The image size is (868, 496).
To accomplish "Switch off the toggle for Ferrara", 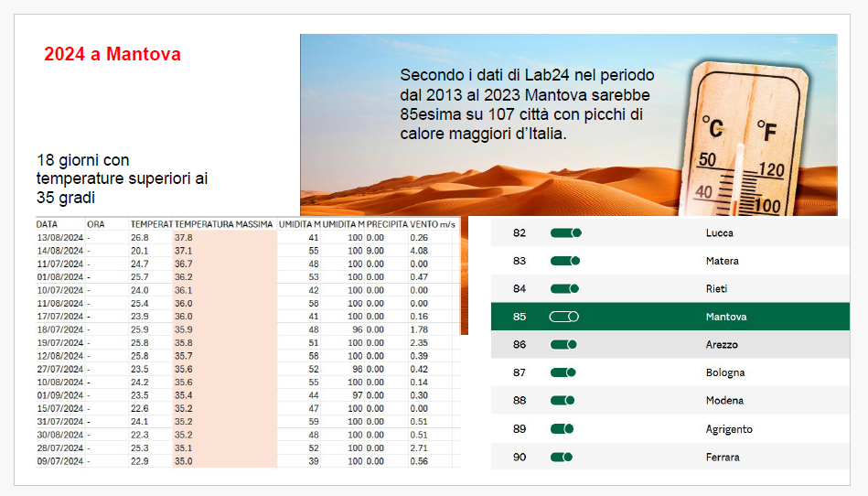I will 561,457.
